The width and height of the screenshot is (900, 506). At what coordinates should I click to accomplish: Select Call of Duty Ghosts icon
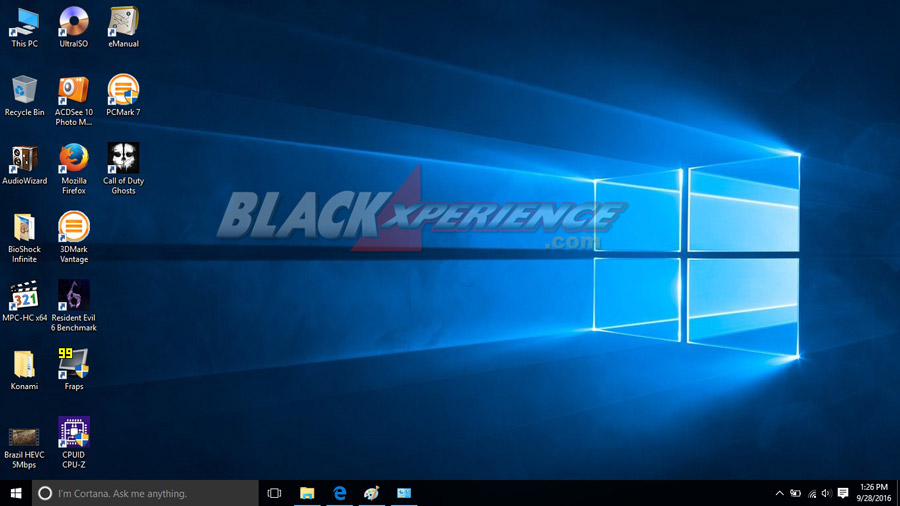pos(123,169)
